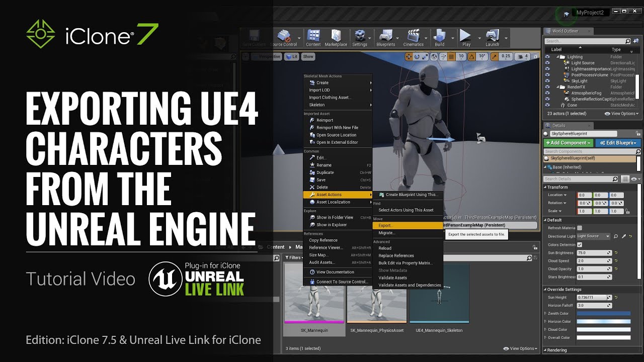Viewport: 644px width, 362px height.
Task: Click the viewport Show button
Action: tap(308, 57)
